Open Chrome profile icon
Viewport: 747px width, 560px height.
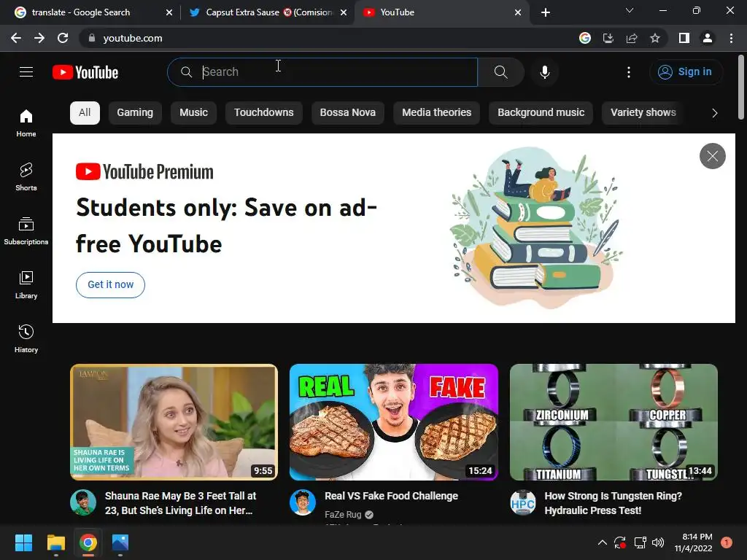(708, 38)
